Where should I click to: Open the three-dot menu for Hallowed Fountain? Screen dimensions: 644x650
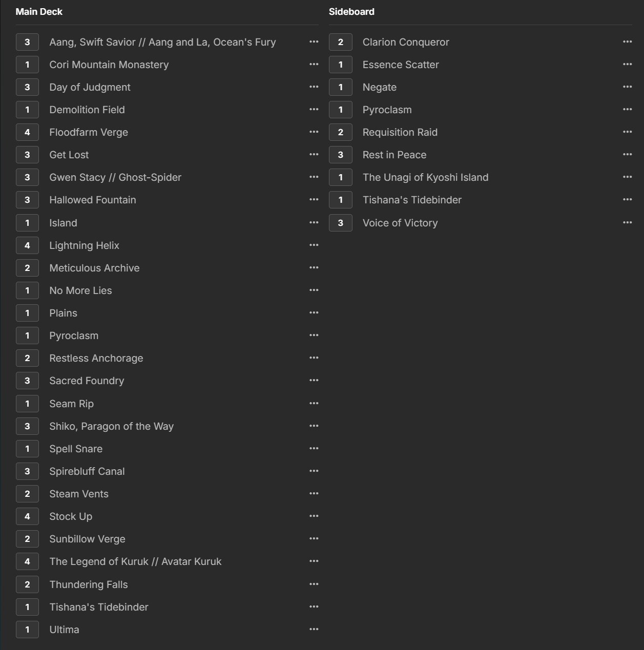coord(314,200)
